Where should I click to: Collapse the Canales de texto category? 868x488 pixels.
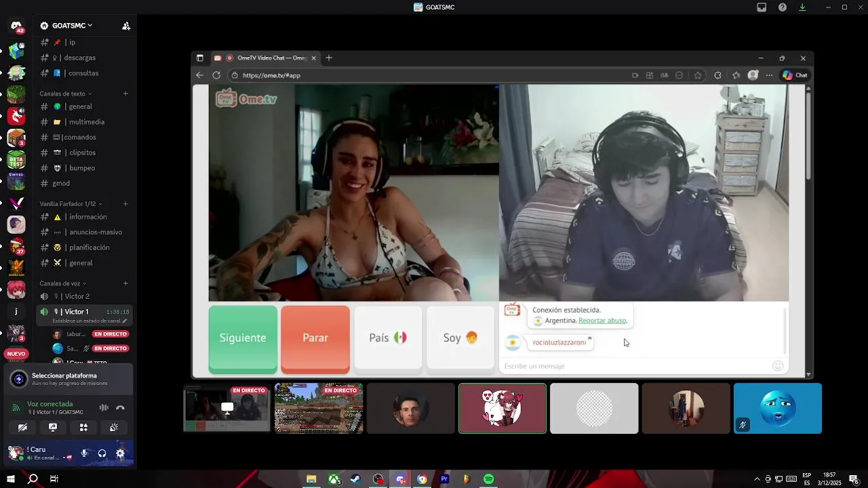(65, 94)
